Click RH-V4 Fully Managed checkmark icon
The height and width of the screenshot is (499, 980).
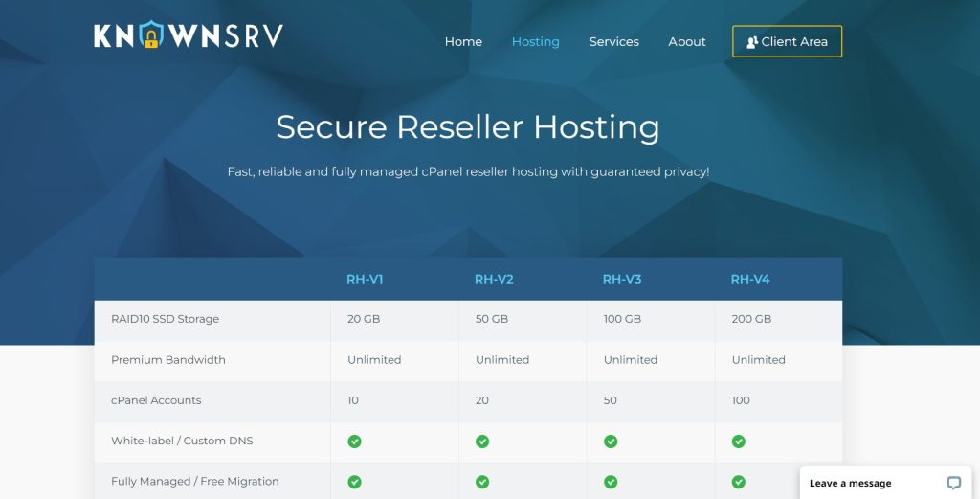(739, 482)
